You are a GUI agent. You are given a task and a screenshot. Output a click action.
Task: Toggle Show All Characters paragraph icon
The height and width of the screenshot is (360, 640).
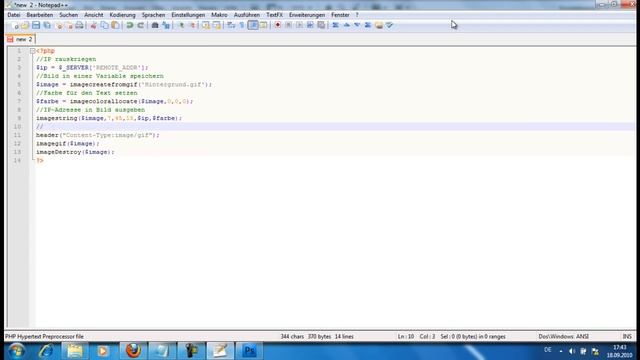click(x=242, y=25)
